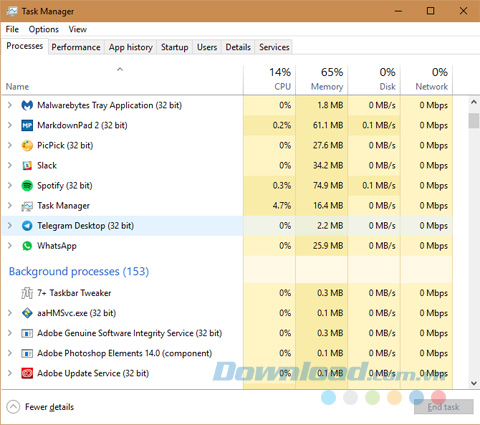Click the Telegram Desktop icon
Screen dimensions: 480x425
[27, 226]
